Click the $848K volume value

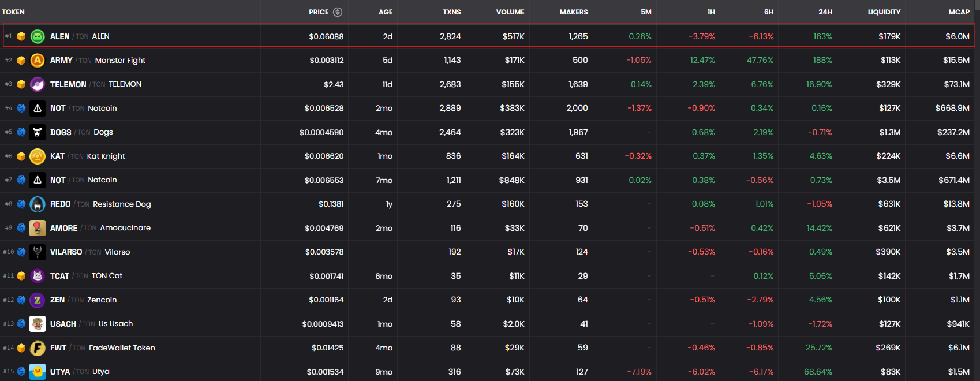[x=512, y=180]
